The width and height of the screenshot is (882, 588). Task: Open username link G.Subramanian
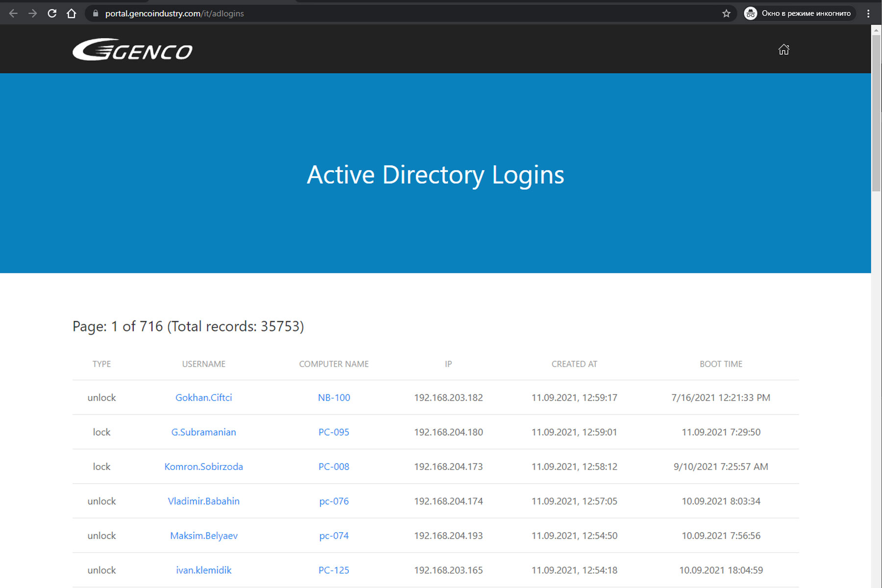203,432
